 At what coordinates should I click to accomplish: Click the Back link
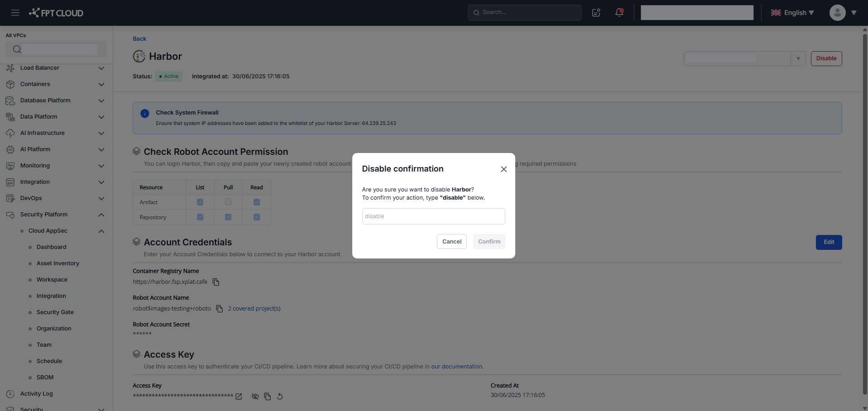(139, 39)
